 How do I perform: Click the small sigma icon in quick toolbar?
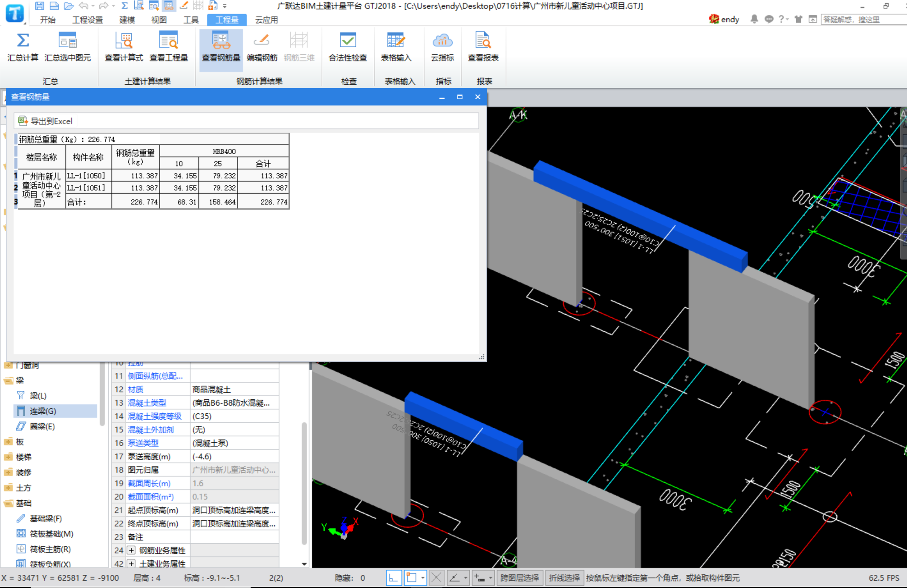pyautogui.click(x=124, y=6)
